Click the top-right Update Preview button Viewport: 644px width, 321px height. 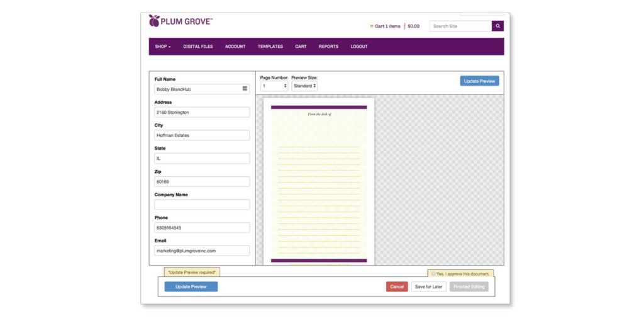[x=479, y=81]
